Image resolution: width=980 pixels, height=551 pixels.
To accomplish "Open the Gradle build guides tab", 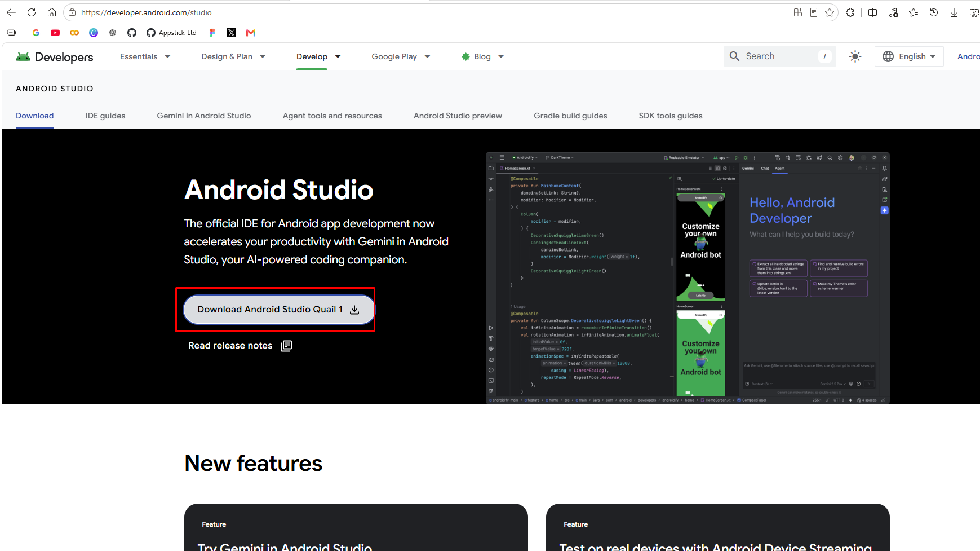I will 570,116.
